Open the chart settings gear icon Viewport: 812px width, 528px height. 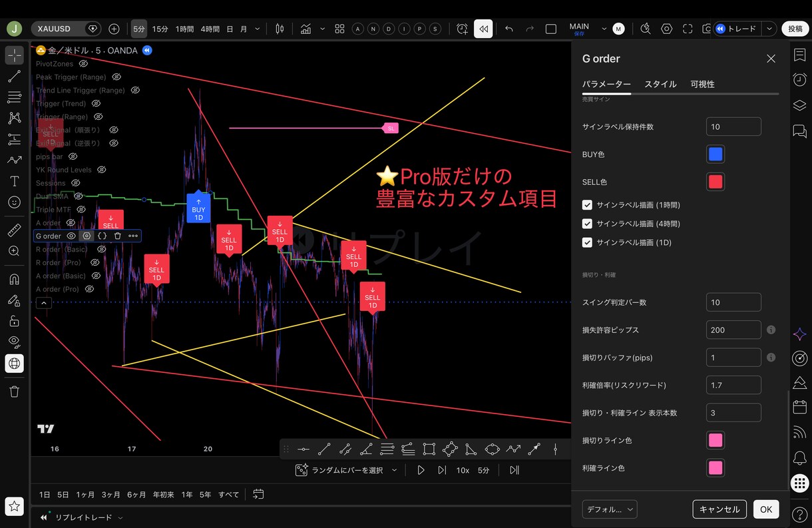pyautogui.click(x=666, y=29)
